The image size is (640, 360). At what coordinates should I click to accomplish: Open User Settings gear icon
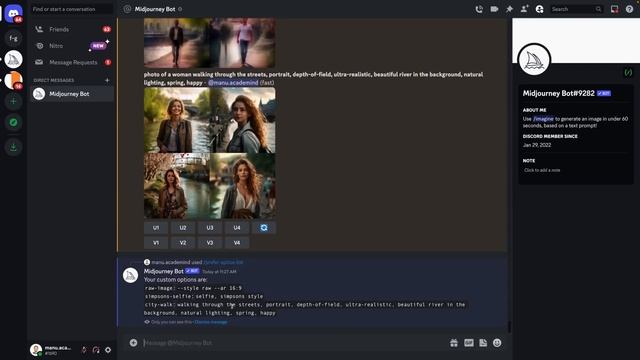108,350
